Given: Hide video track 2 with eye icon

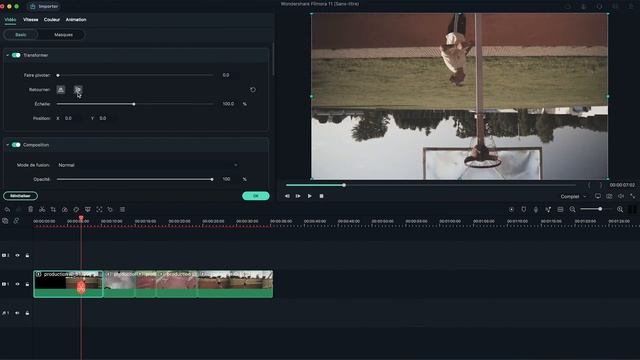Looking at the screenshot, I should (18, 256).
